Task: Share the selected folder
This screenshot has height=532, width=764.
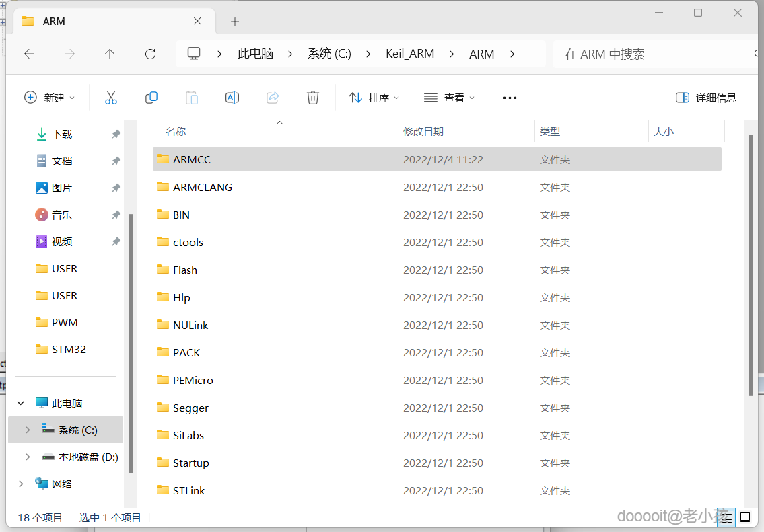Action: [x=272, y=98]
